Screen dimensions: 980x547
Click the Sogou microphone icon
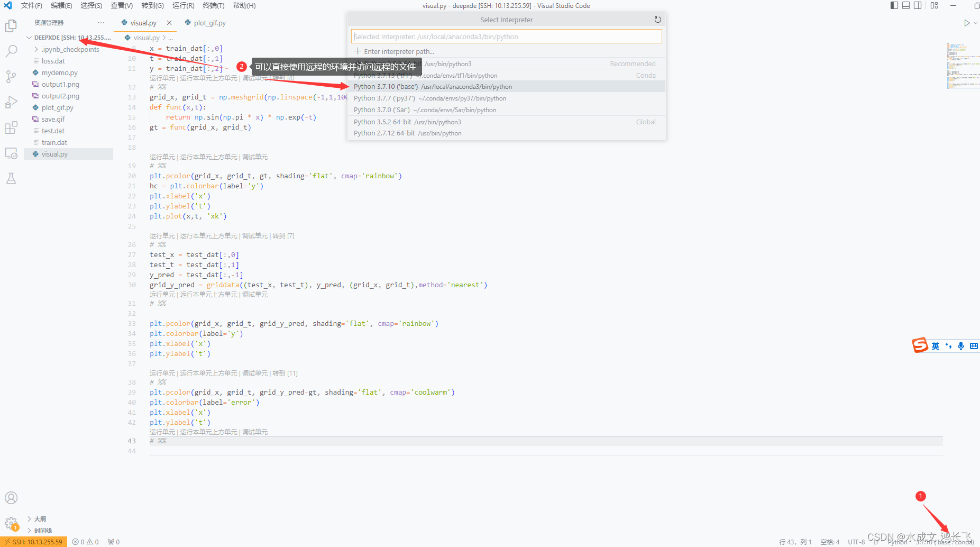pyautogui.click(x=961, y=346)
